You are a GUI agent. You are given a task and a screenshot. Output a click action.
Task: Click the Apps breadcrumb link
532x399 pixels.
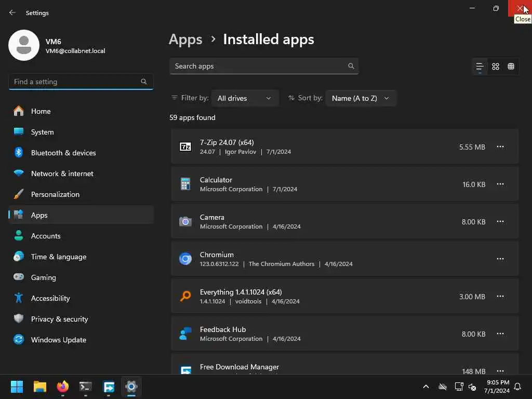tap(185, 39)
